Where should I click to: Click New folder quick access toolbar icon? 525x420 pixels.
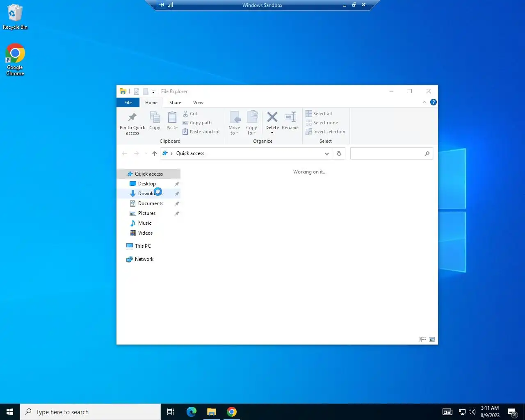146,91
